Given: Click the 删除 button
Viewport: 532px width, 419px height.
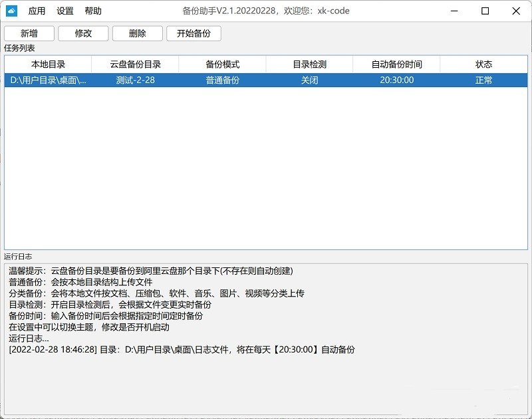Looking at the screenshot, I should pos(137,33).
